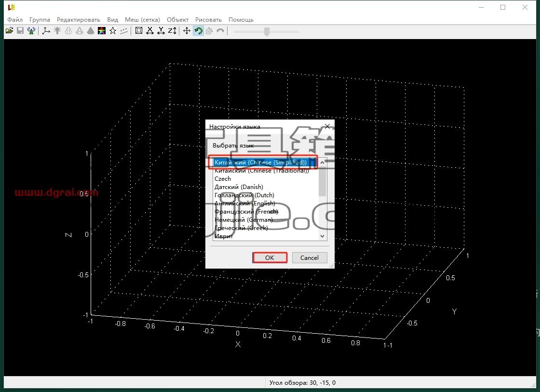The width and height of the screenshot is (540, 392).
Task: Click the Y axis scale icon
Action: click(161, 31)
